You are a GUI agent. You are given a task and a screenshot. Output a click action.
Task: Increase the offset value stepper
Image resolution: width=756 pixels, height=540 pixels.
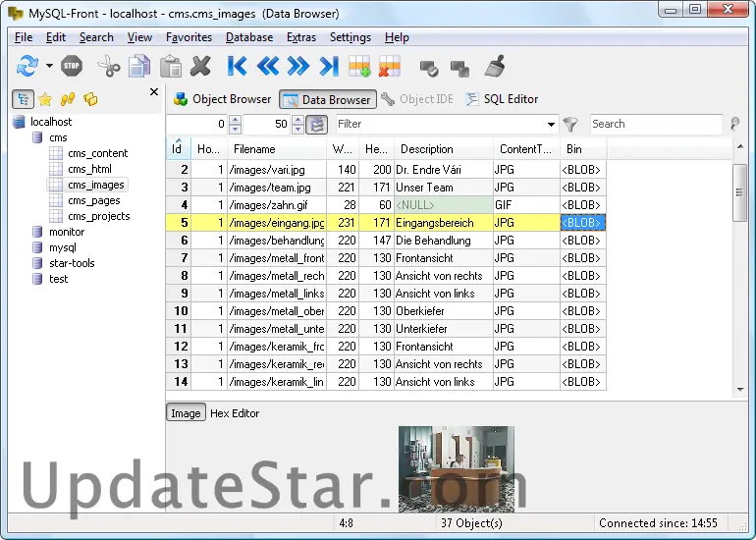coord(235,120)
